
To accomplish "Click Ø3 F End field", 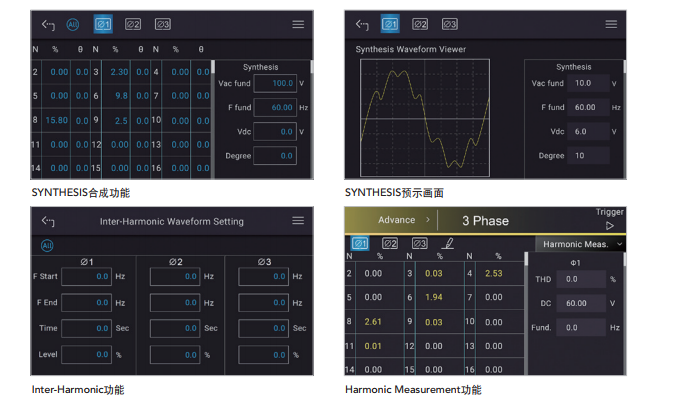I will (x=264, y=303).
